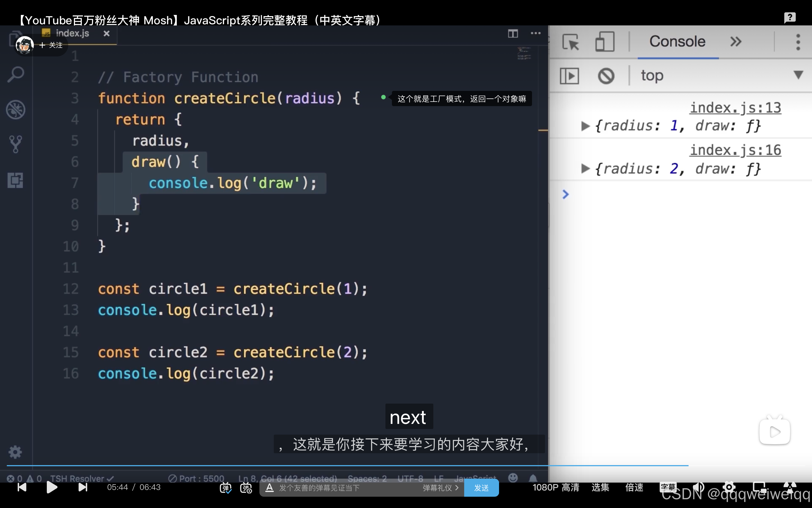Open the uploader's avatar profile
The width and height of the screenshot is (812, 508).
click(x=25, y=45)
